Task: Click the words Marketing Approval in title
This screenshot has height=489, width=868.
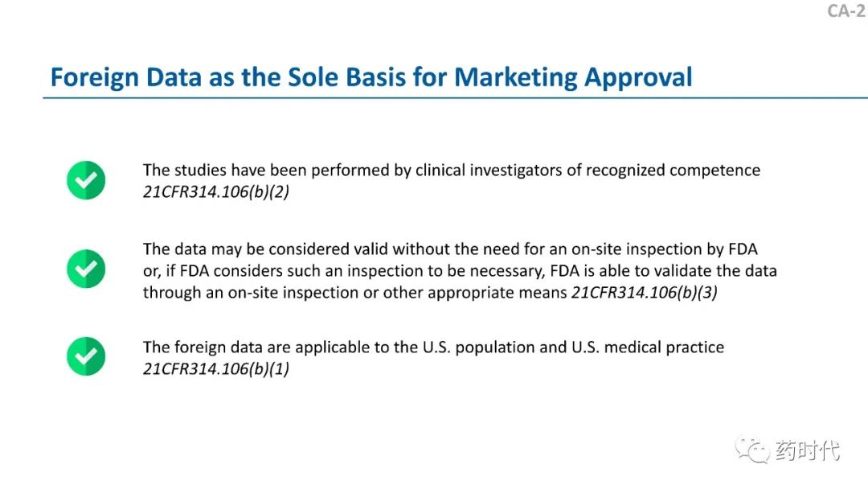Action: [x=573, y=77]
